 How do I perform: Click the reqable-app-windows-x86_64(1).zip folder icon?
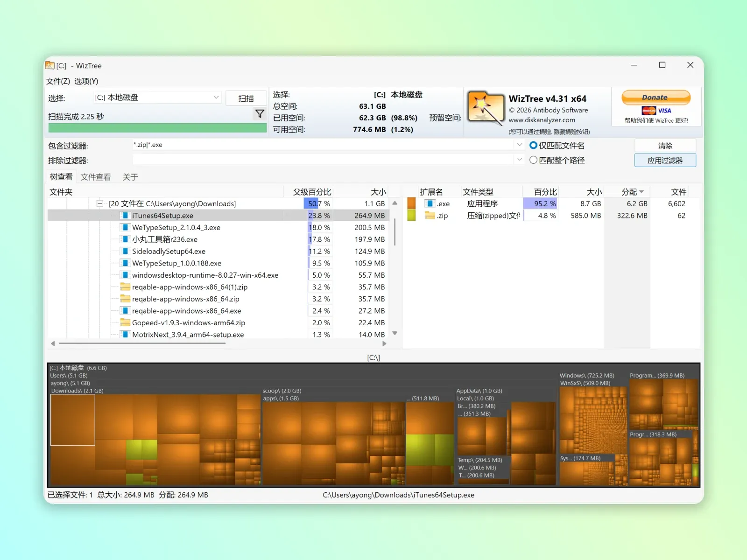[125, 287]
